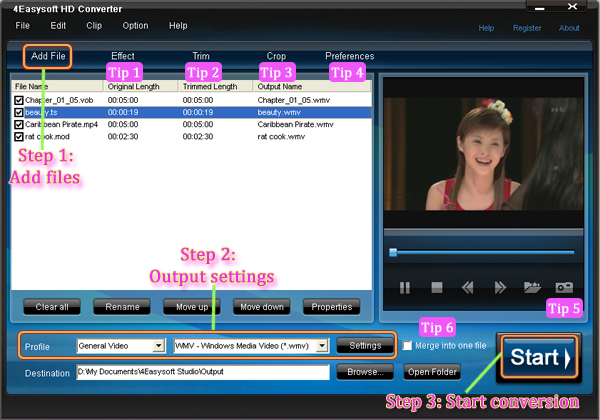The width and height of the screenshot is (600, 420).
Task: Open the Crop tool
Action: [x=276, y=56]
